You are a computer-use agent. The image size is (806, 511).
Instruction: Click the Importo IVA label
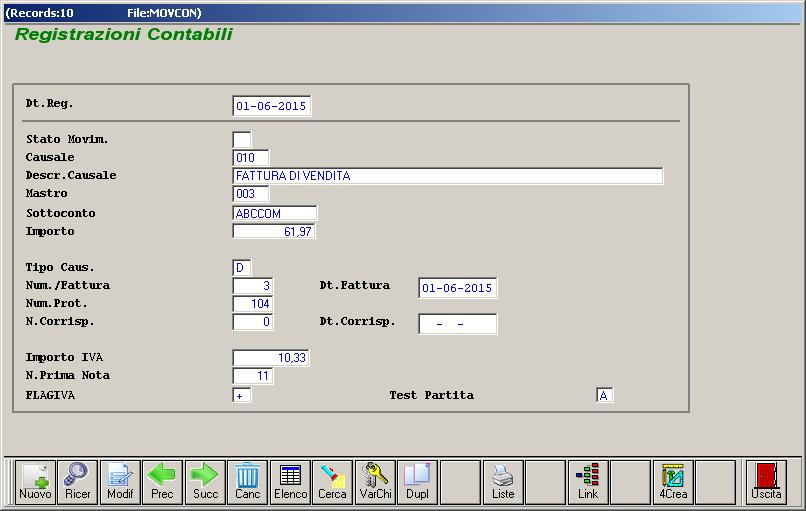[64, 357]
